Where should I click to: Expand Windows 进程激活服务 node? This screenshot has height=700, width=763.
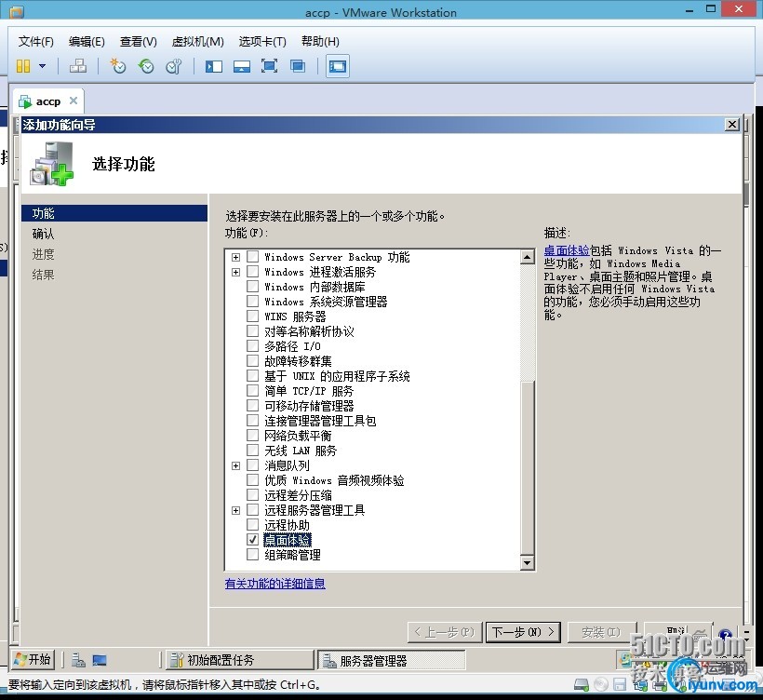pyautogui.click(x=235, y=272)
